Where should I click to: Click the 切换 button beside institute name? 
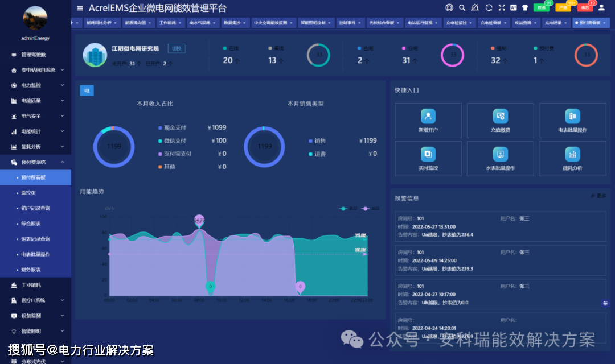click(177, 48)
